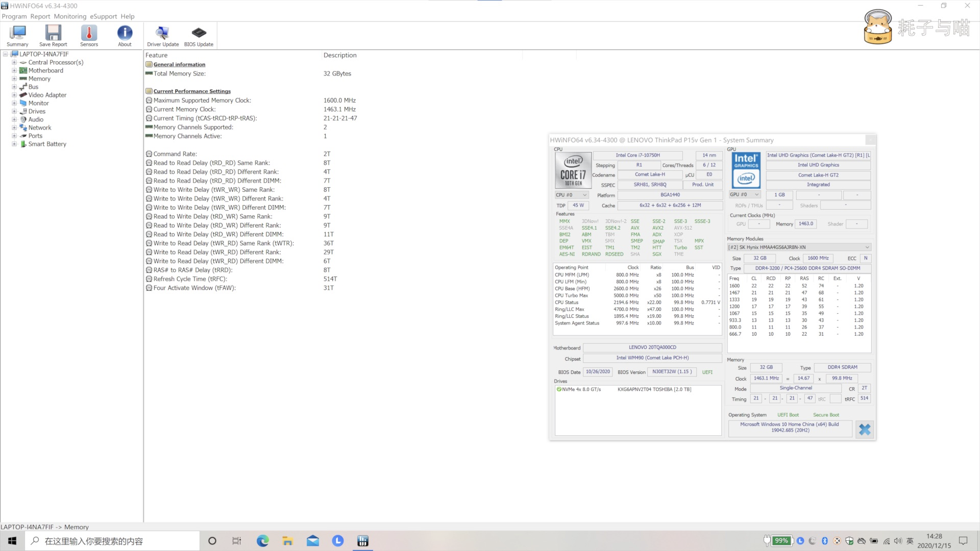Click the Current Performance Settings heading
980x551 pixels.
192,91
